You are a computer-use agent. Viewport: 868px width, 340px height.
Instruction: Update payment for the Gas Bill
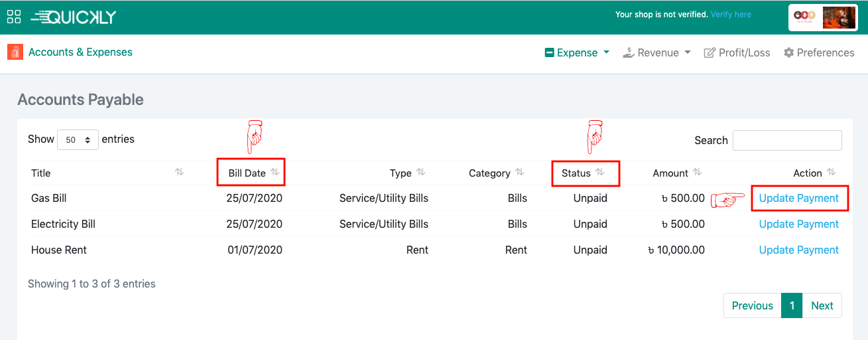798,198
